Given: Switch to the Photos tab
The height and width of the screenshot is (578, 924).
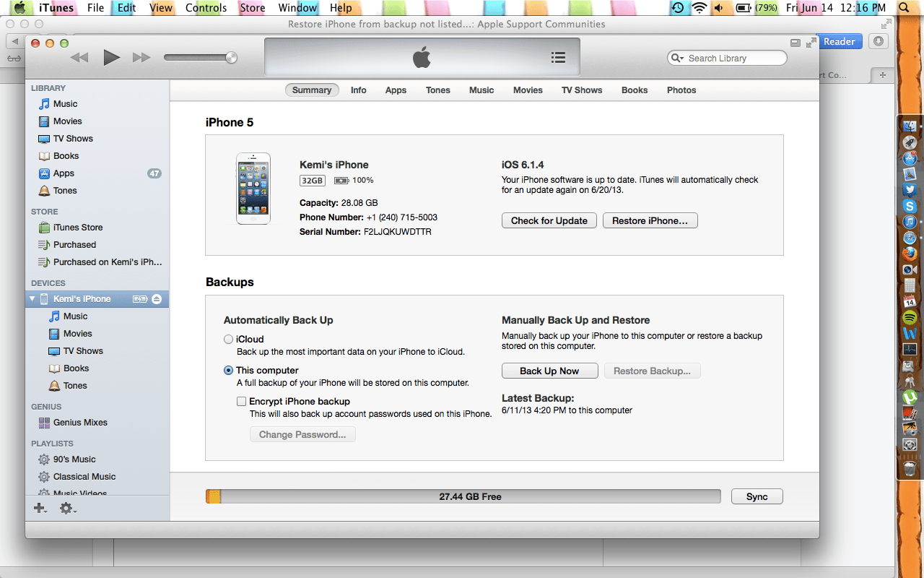Looking at the screenshot, I should [681, 90].
